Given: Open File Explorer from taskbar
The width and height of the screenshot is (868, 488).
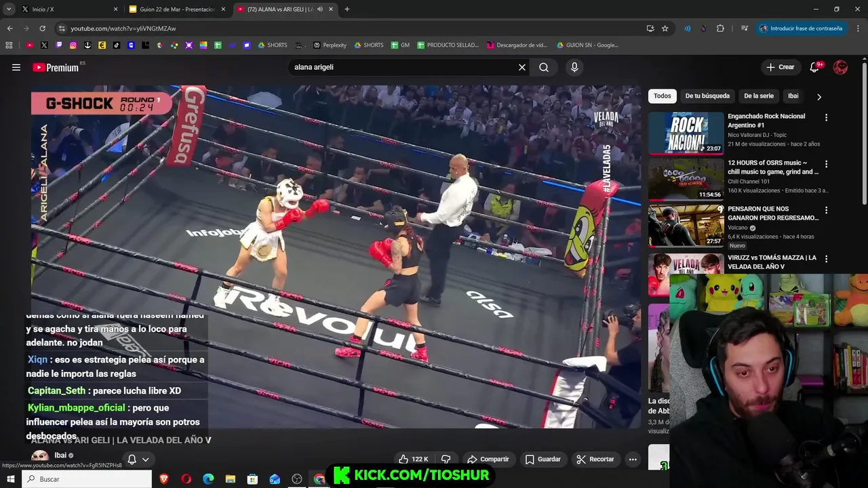Looking at the screenshot, I should click(231, 479).
